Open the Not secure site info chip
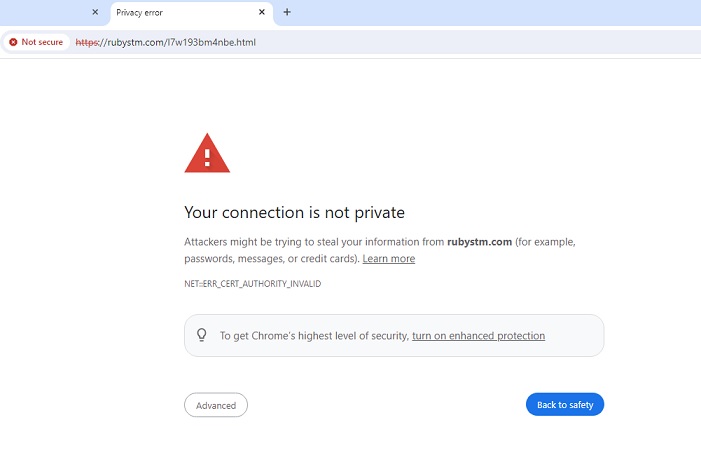This screenshot has width=701, height=474. [x=36, y=42]
